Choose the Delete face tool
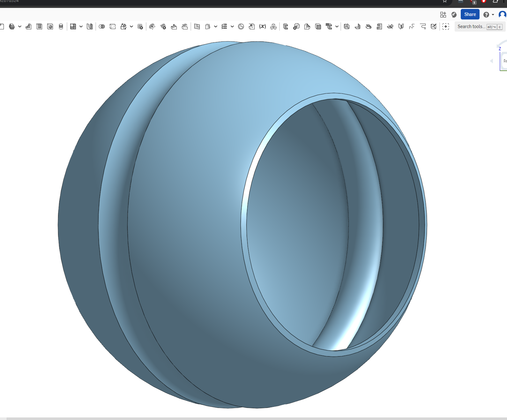The width and height of the screenshot is (507, 420). pos(163,26)
